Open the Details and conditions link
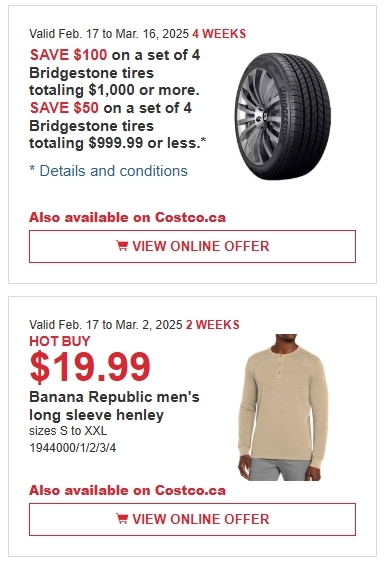This screenshot has height=564, width=385. [108, 171]
